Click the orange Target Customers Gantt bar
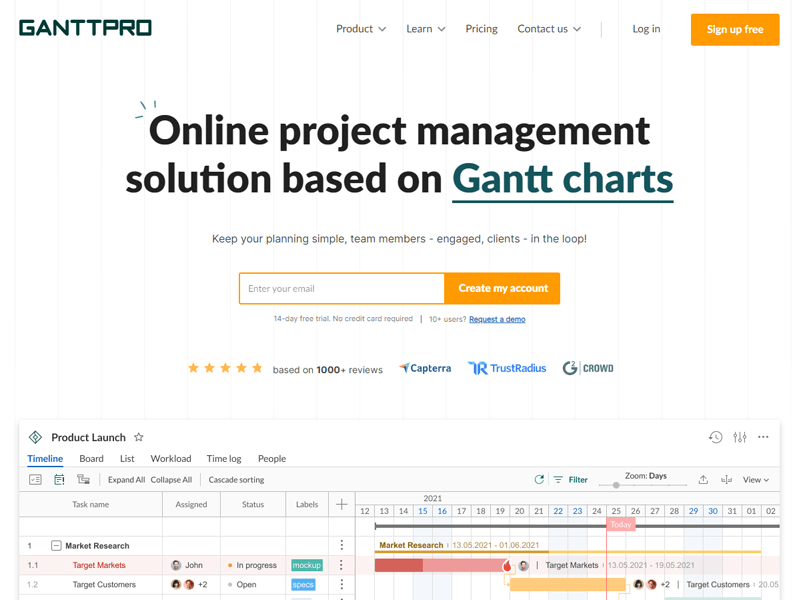This screenshot has height=600, width=800. click(x=567, y=584)
